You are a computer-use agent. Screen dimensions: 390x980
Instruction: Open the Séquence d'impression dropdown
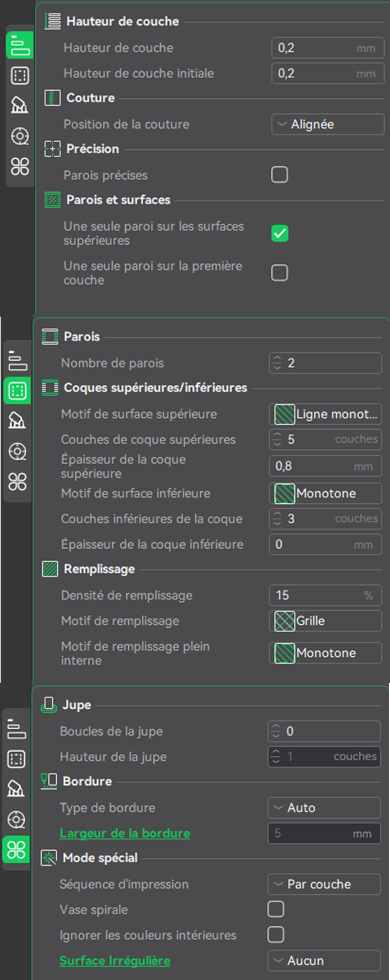click(x=324, y=884)
